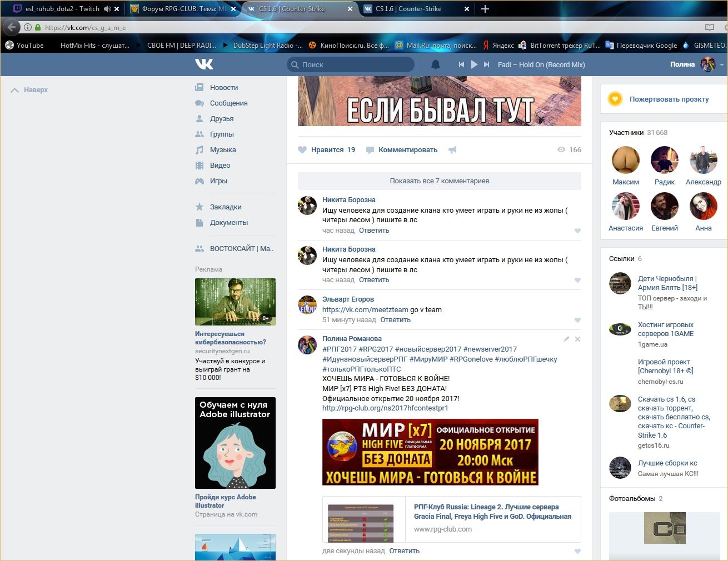Click the VK logo in the header
The width and height of the screenshot is (728, 561).
coord(204,64)
